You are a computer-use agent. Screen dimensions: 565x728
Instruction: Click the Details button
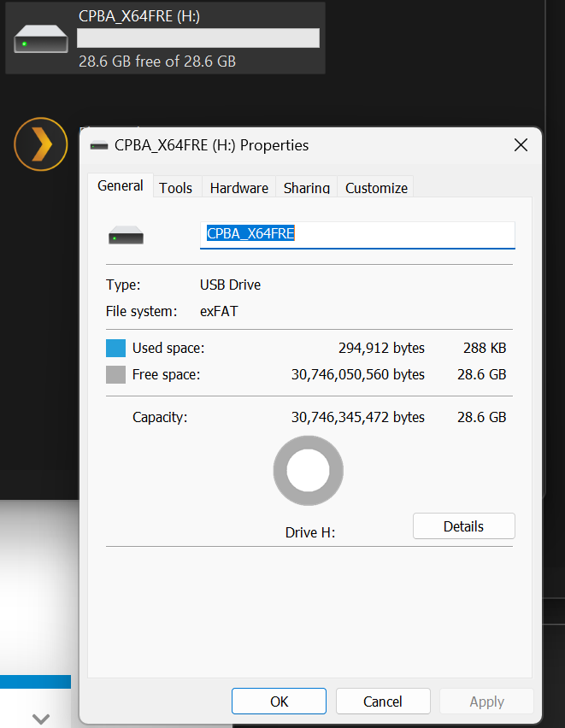(463, 526)
